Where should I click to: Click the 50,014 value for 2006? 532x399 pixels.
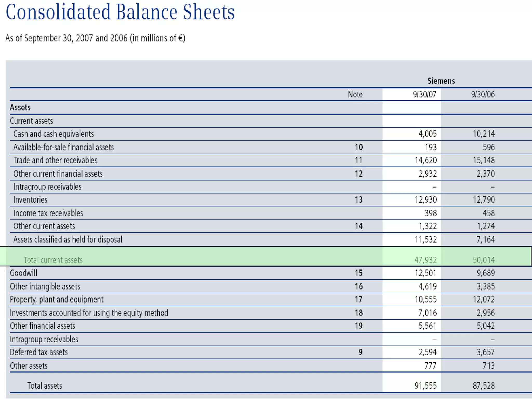[483, 260]
